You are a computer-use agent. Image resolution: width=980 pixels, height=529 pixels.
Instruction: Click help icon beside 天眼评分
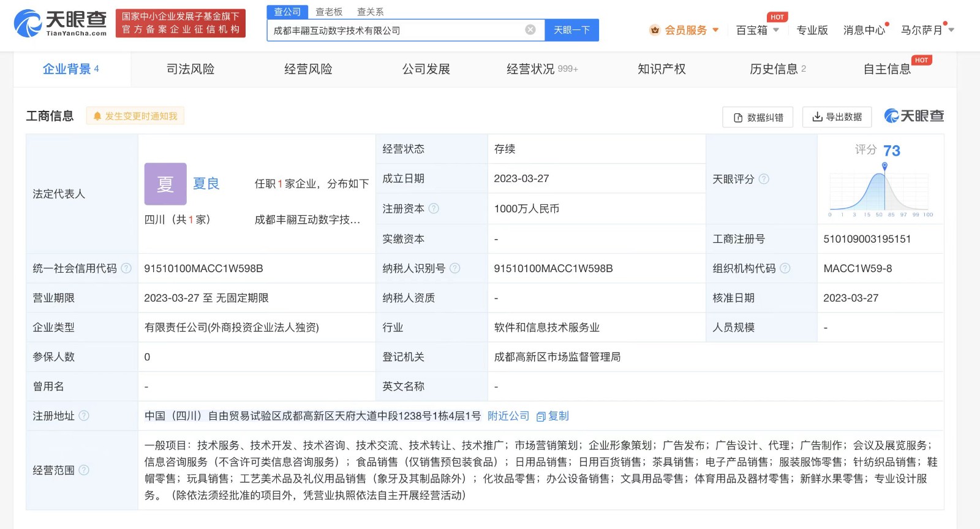click(x=764, y=179)
